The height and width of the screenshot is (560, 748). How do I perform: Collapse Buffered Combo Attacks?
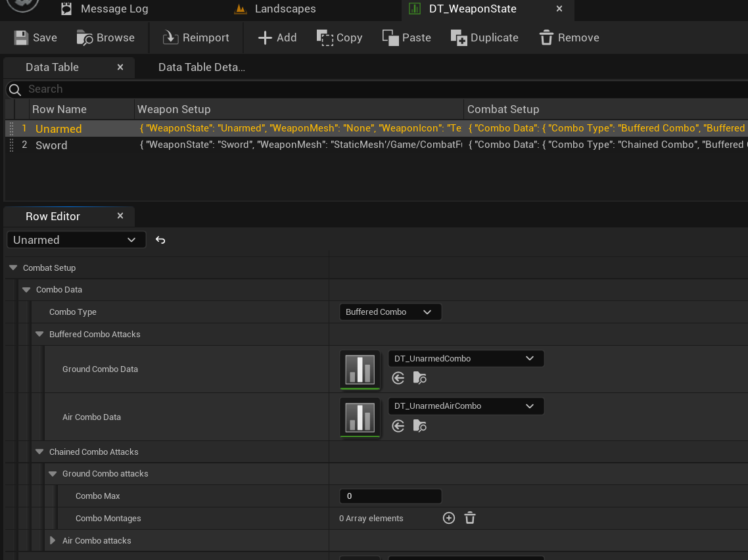39,334
